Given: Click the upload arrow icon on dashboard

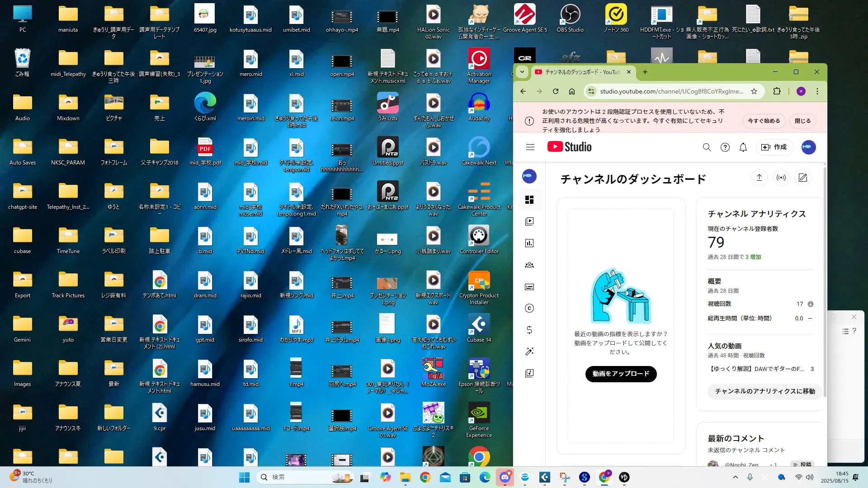Looking at the screenshot, I should point(759,178).
